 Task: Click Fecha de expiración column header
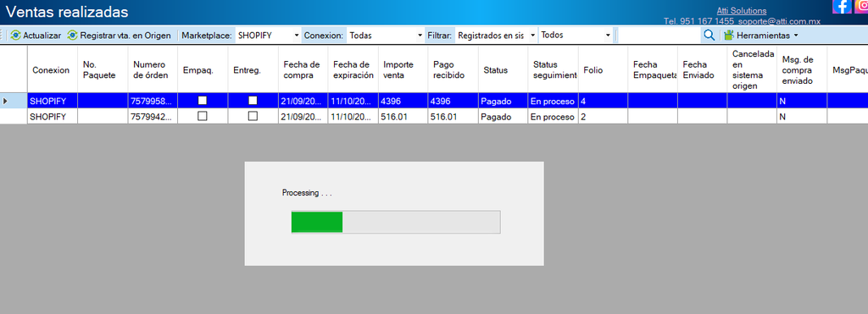coord(353,70)
